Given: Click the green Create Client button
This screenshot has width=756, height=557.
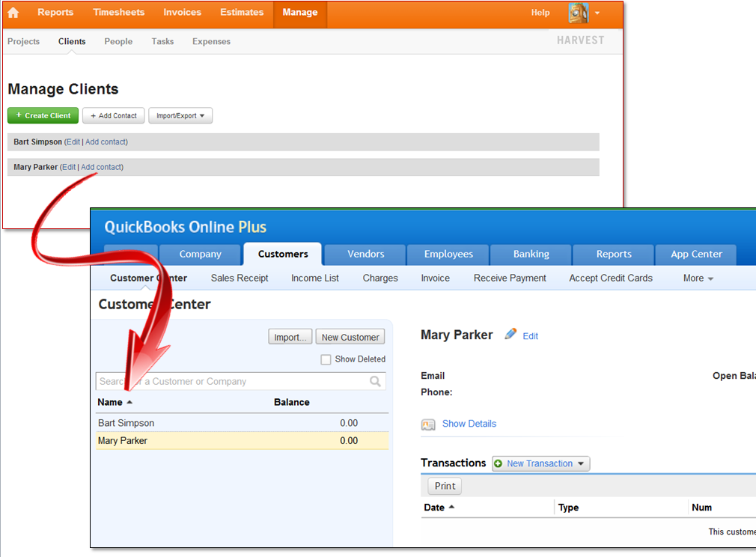Looking at the screenshot, I should click(x=43, y=116).
